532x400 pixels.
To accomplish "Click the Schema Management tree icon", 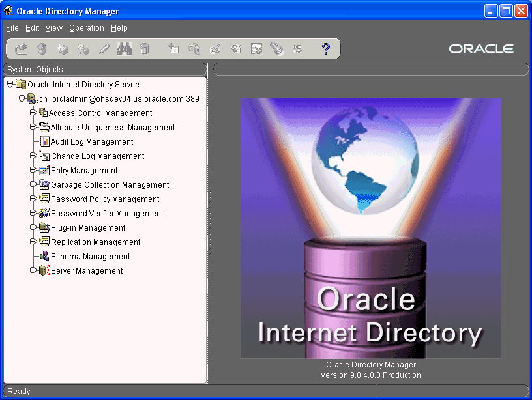I will click(44, 257).
